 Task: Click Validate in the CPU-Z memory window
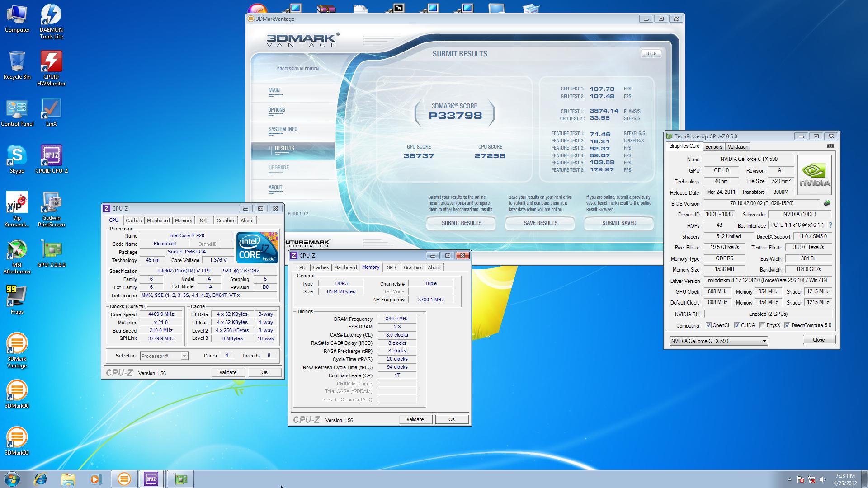click(x=415, y=419)
